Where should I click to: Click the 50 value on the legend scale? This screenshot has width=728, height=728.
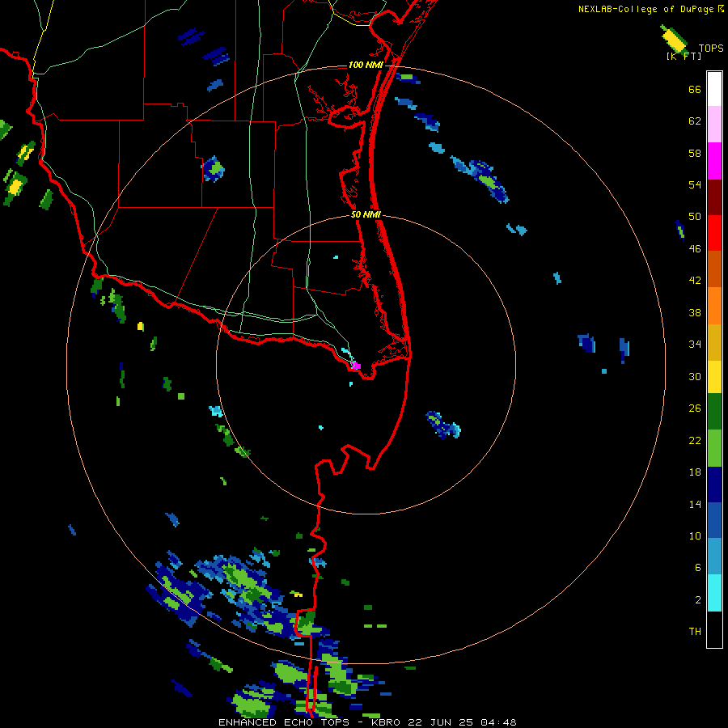point(695,217)
